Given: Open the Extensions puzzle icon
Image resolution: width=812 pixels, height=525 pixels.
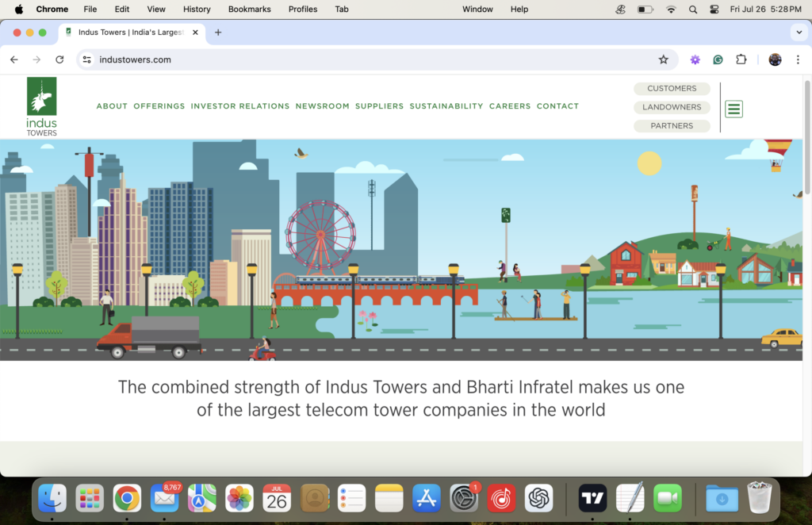Looking at the screenshot, I should tap(741, 59).
